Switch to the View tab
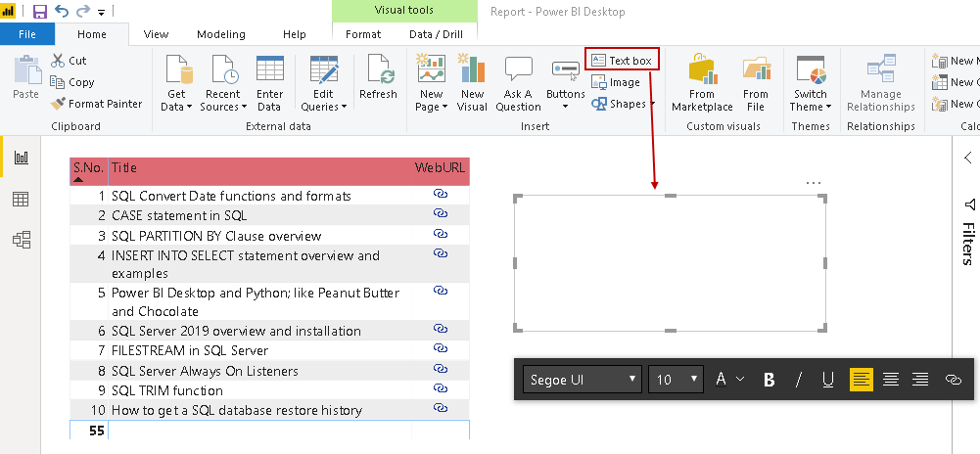Viewport: 980px width, 454px height. (x=156, y=34)
